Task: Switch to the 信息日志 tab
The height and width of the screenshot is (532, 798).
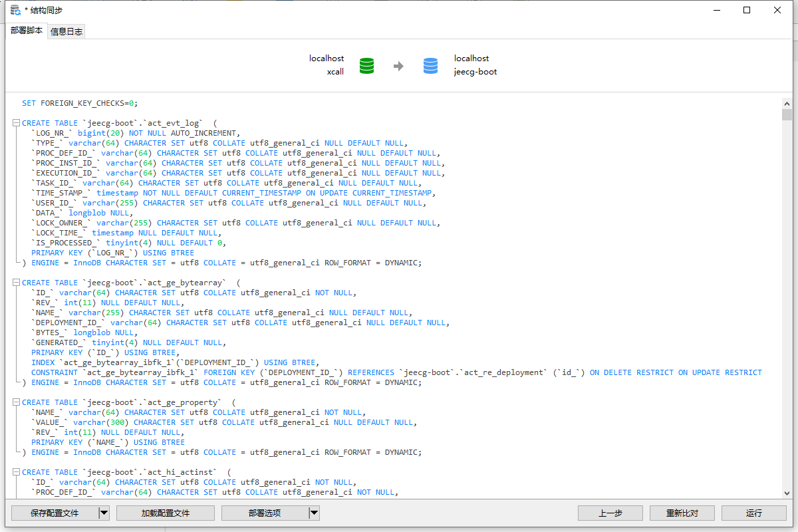Action: (x=66, y=31)
